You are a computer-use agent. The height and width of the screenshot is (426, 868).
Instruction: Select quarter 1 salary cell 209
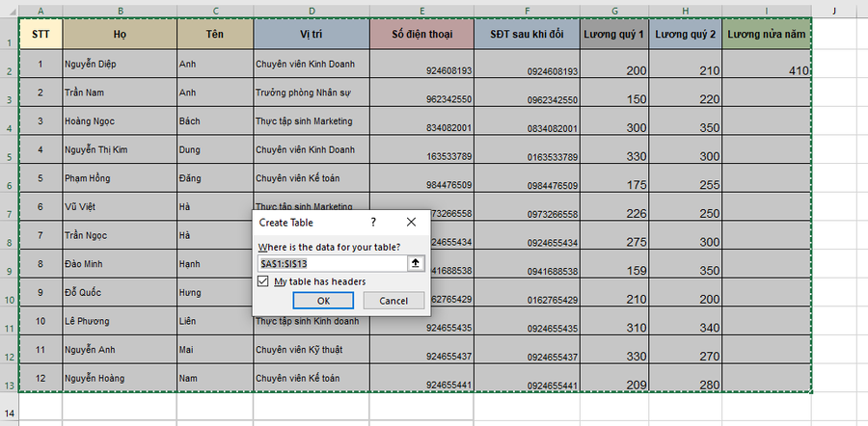coord(614,379)
